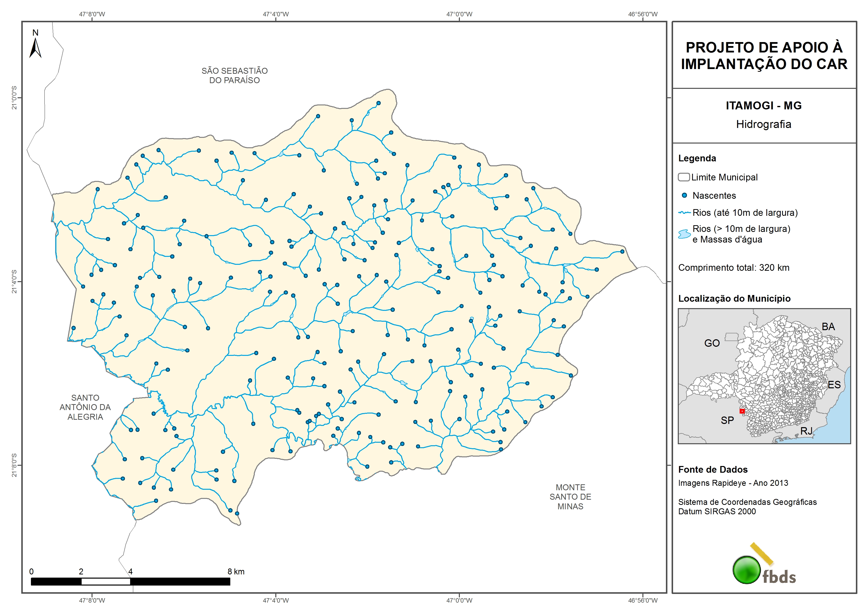The height and width of the screenshot is (614, 868).
Task: Click the red municipality marker on locator map
Action: point(742,411)
